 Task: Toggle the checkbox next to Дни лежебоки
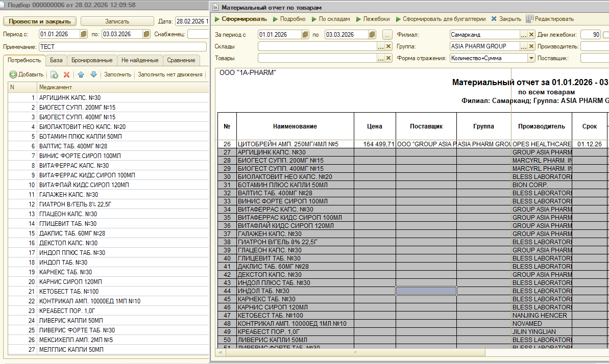pyautogui.click(x=606, y=35)
